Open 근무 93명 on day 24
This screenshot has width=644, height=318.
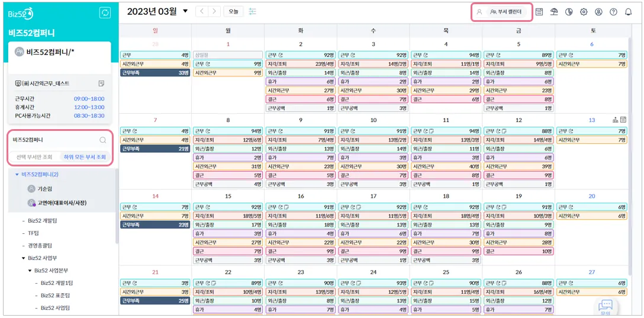click(x=373, y=283)
